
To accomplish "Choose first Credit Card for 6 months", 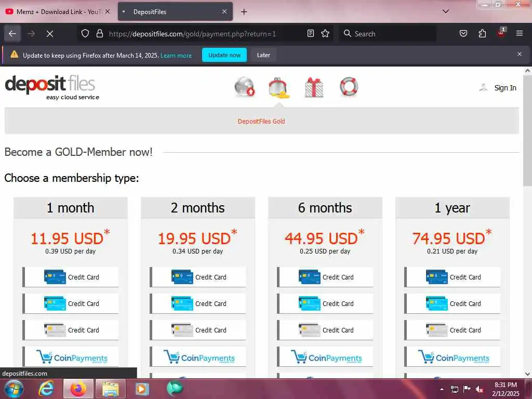I will pos(325,277).
